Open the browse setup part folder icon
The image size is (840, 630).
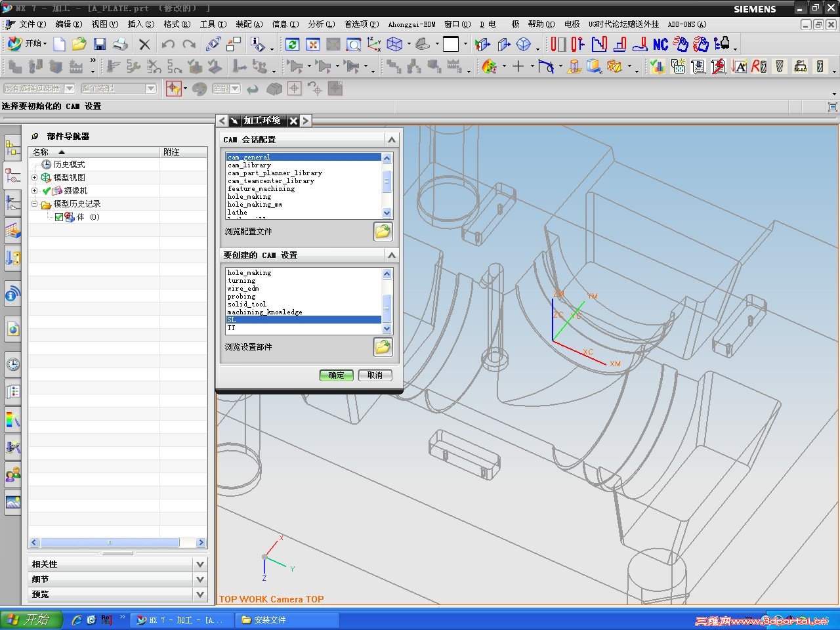pos(383,346)
